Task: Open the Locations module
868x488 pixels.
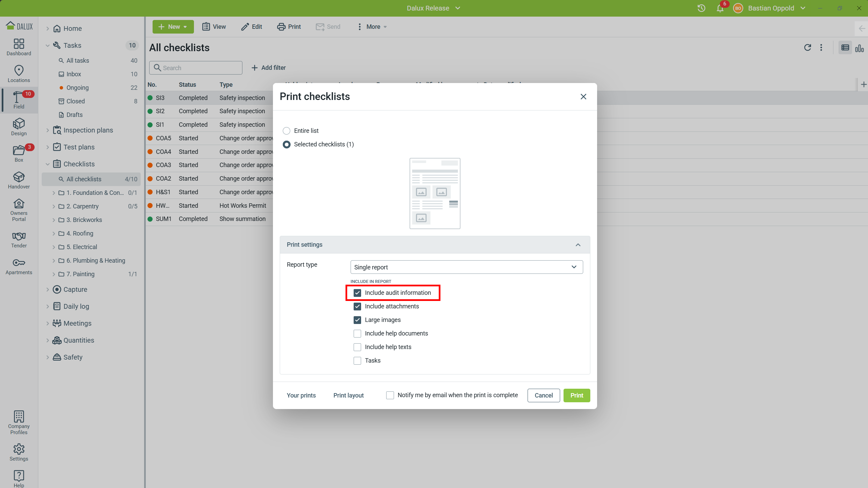Action: [19, 74]
